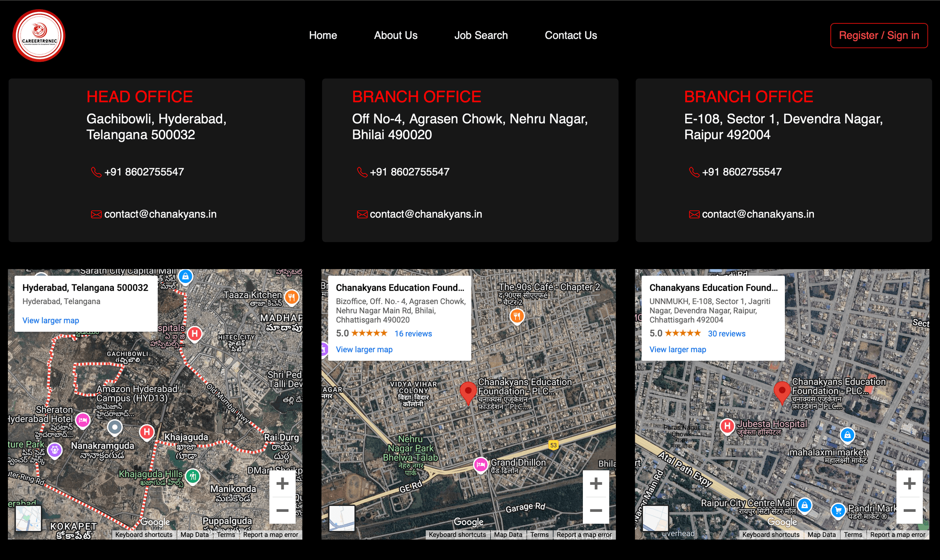The width and height of the screenshot is (940, 560).
Task: Click the envelope icon in Raipur branch card
Action: 694,214
